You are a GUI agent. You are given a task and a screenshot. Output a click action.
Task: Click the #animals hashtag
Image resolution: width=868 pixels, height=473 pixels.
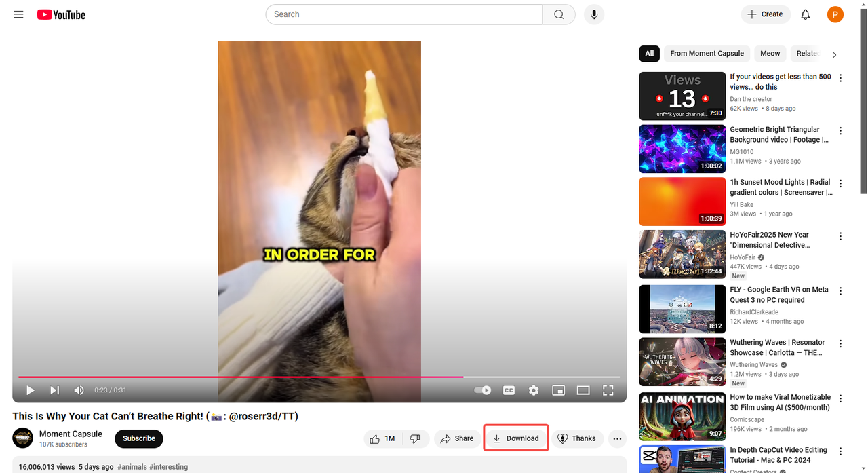point(133,467)
